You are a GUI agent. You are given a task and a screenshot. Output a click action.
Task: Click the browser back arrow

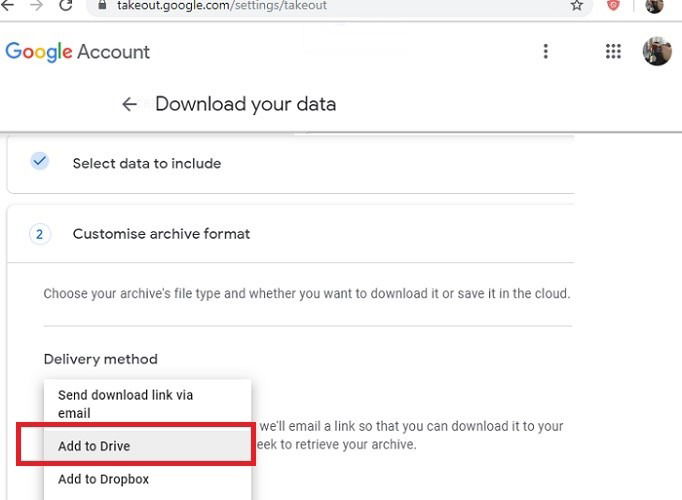[7, 5]
